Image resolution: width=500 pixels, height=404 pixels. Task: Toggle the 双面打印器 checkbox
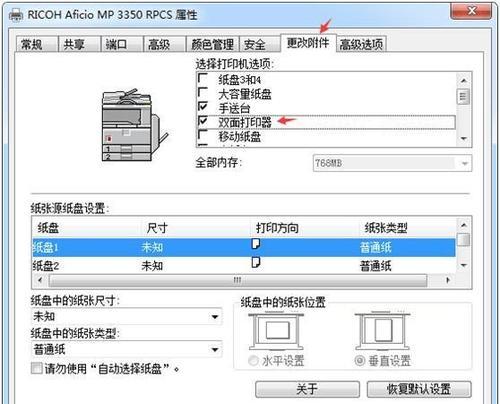pos(203,121)
